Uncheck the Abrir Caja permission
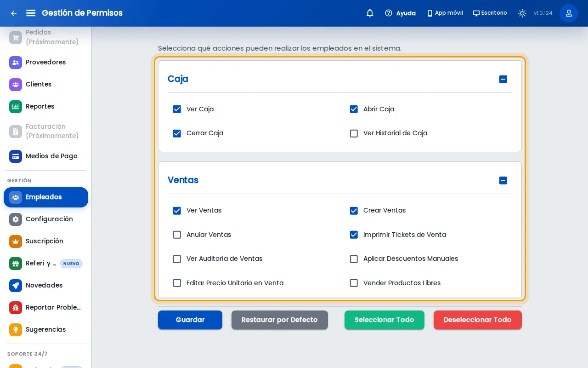This screenshot has width=588, height=368. pos(354,109)
